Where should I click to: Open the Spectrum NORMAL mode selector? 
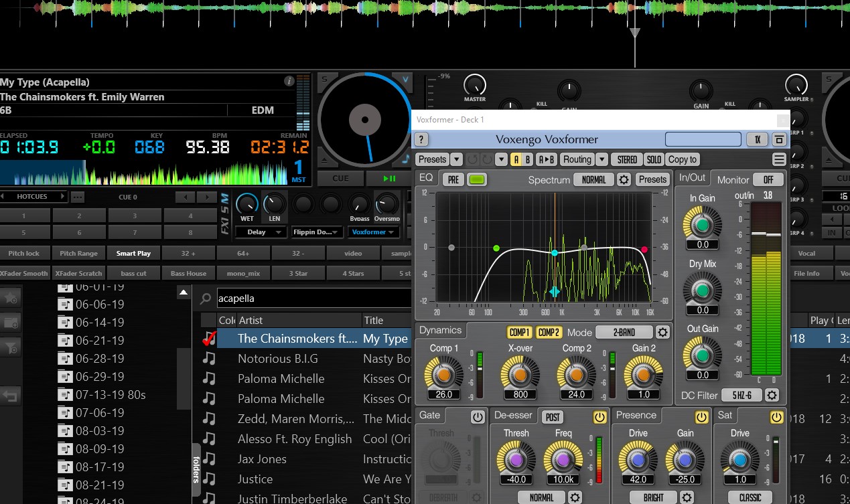593,179
